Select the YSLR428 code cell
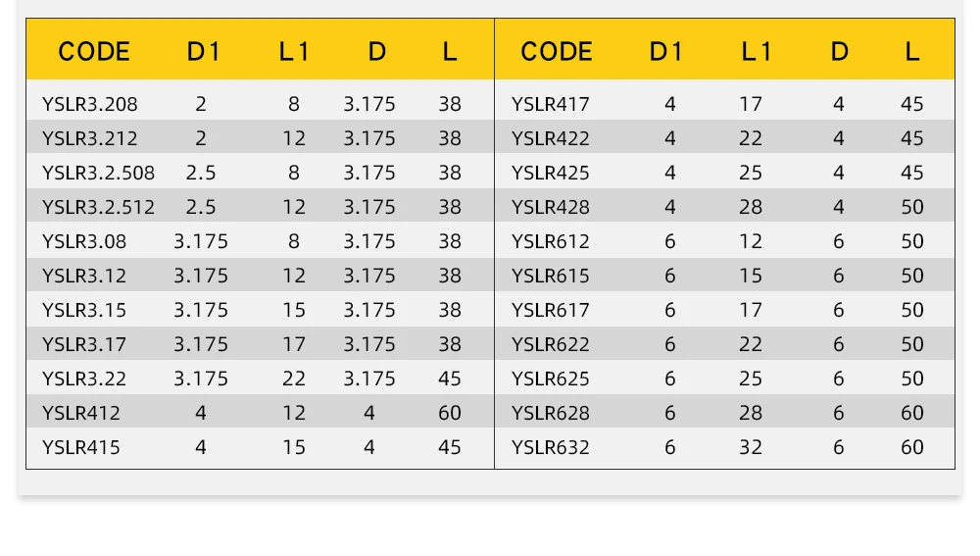The height and width of the screenshot is (556, 980). [551, 207]
